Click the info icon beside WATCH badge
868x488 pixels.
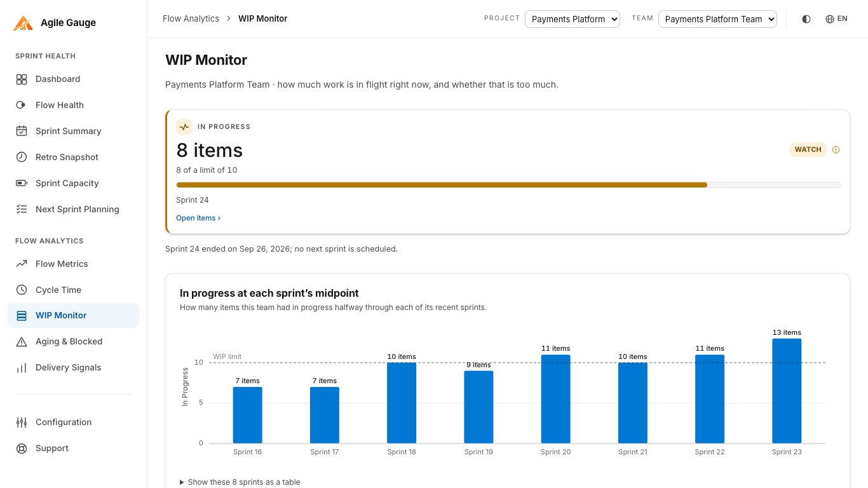click(836, 150)
